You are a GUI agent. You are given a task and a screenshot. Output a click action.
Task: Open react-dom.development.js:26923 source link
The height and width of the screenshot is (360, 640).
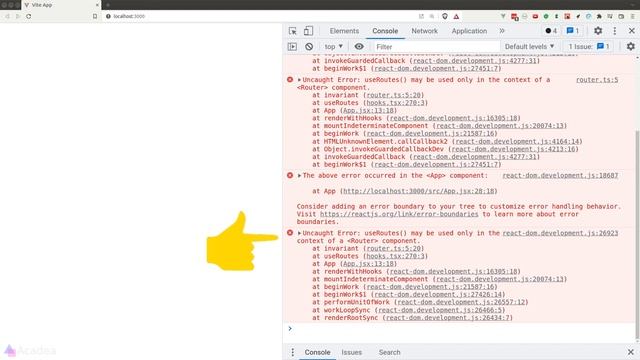560,233
